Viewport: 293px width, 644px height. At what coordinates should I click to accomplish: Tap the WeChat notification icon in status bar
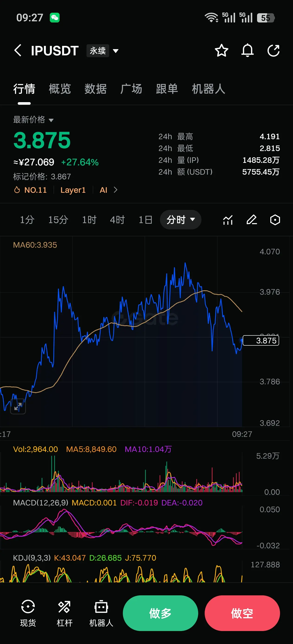(54, 18)
